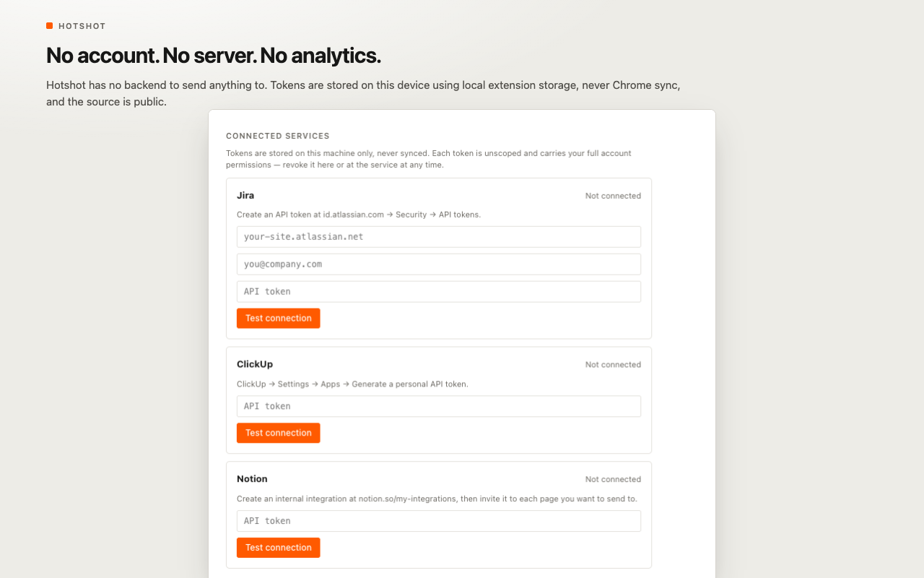Click the Notion my-integrations instructions text
Screen dimensions: 924x578
437,499
